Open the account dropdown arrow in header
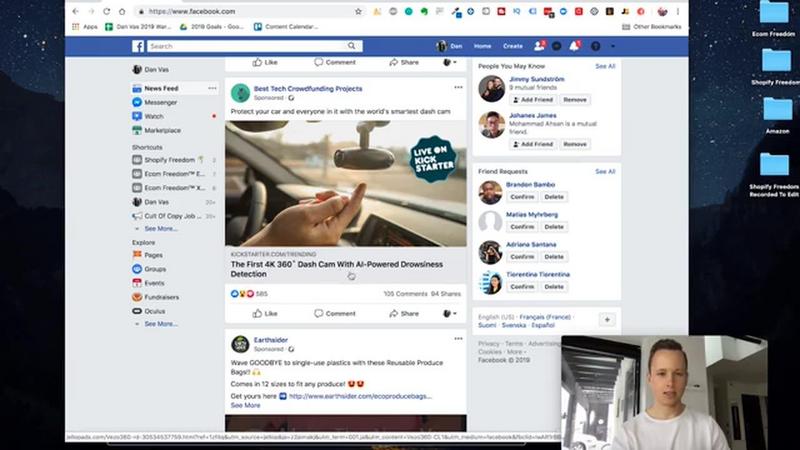 coord(613,46)
